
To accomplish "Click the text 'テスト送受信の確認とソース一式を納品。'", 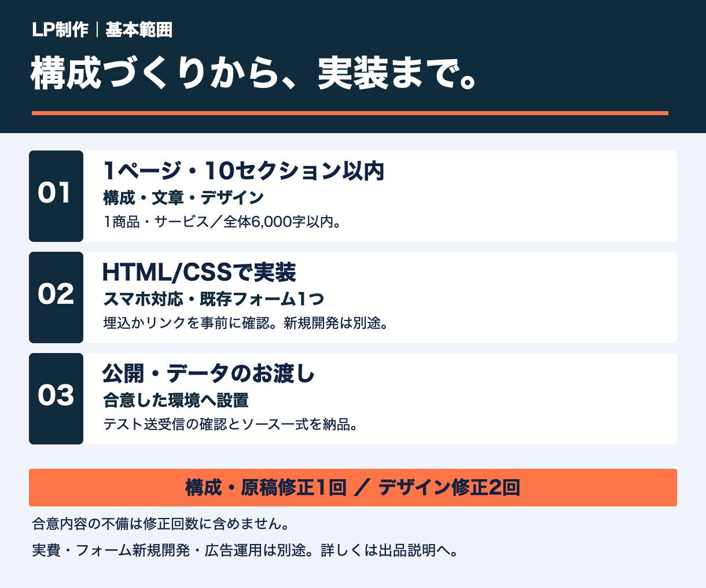I will [230, 424].
